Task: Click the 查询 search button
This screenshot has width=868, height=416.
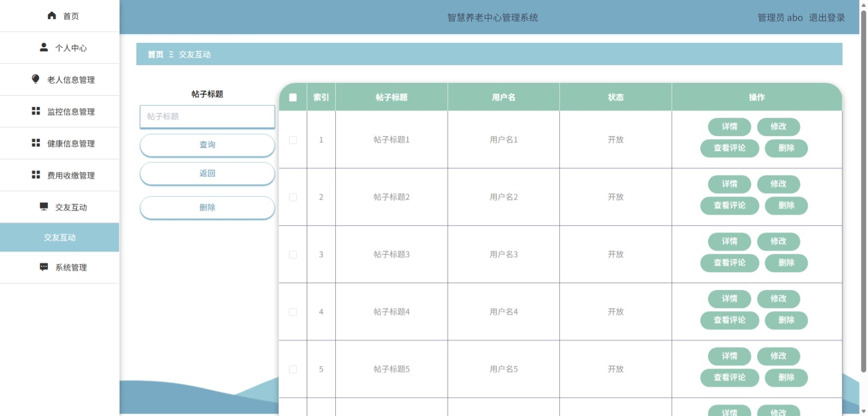Action: click(207, 145)
